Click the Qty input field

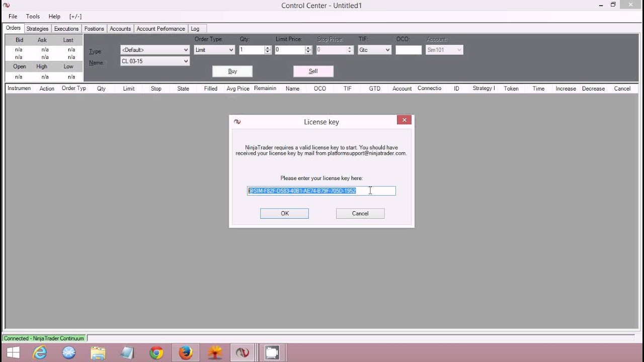[252, 50]
